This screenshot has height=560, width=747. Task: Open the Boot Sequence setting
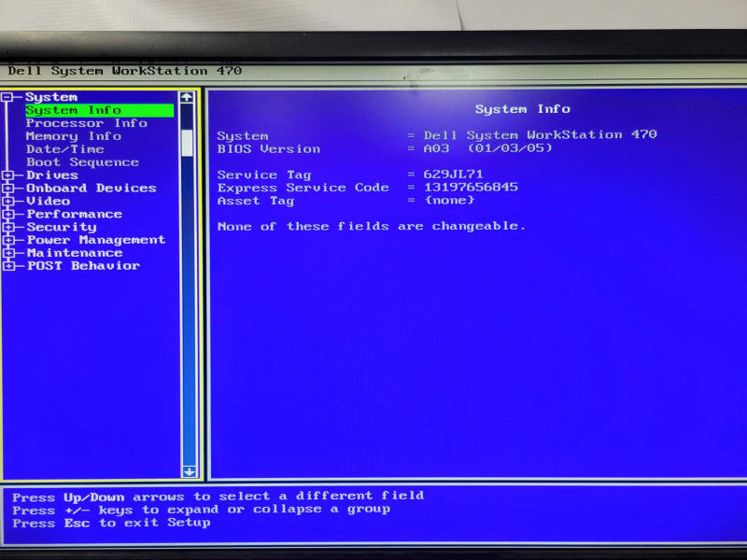82,161
